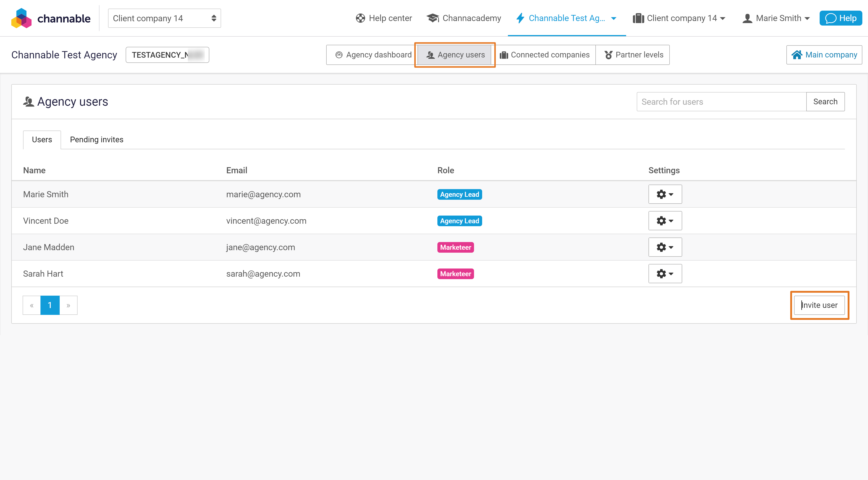Open the Help center link

tap(384, 18)
